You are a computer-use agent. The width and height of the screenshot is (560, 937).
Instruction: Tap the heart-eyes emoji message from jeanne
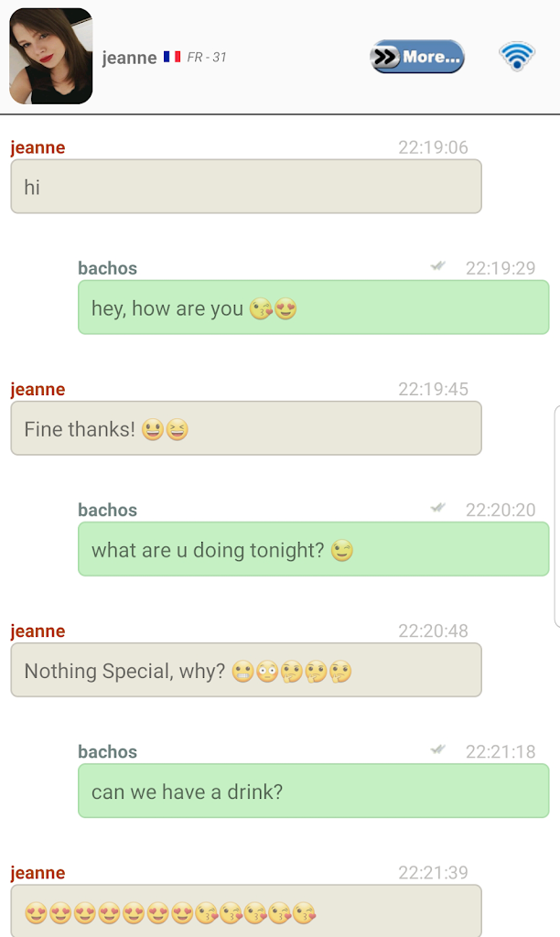[x=246, y=910]
